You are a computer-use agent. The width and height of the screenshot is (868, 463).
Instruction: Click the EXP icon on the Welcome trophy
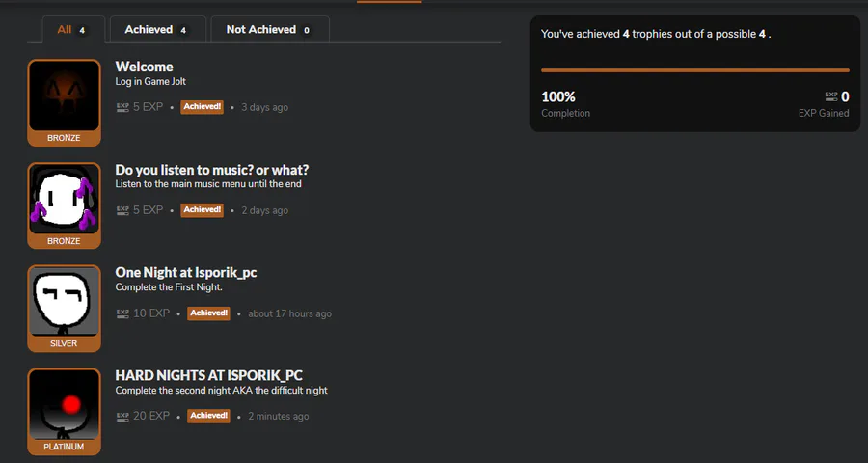pos(122,107)
